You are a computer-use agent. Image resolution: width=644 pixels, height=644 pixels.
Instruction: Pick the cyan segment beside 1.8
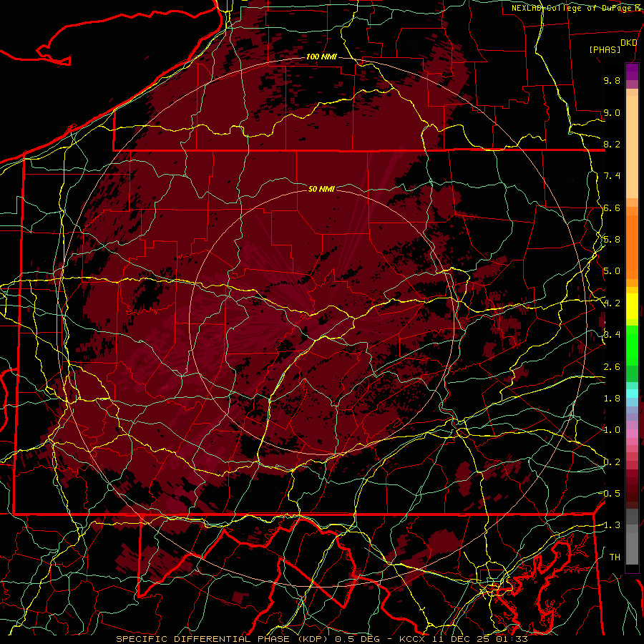point(632,394)
